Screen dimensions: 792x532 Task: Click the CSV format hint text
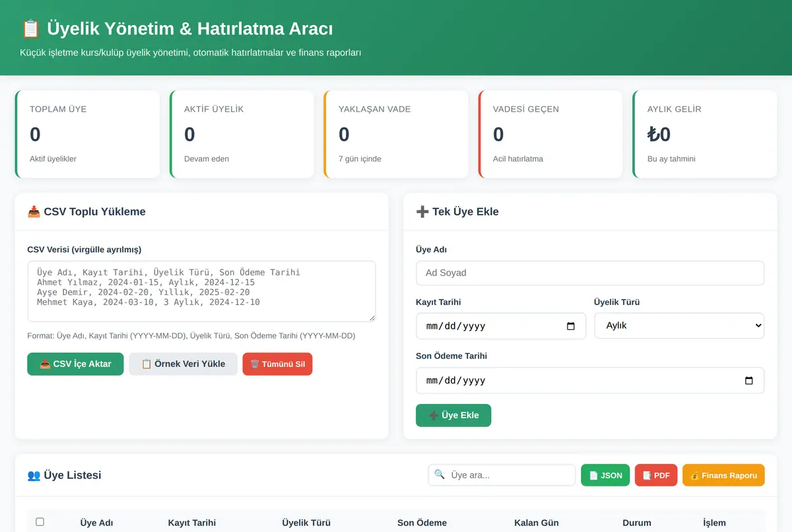[x=191, y=336]
